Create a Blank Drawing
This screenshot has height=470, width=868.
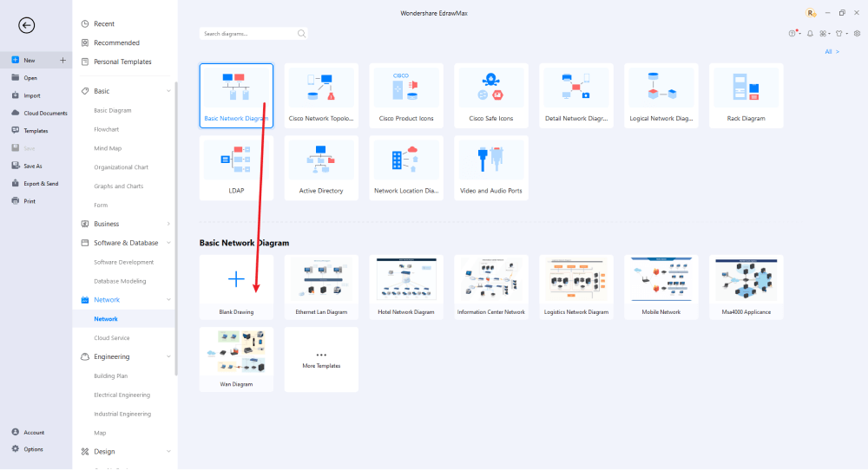[236, 287]
